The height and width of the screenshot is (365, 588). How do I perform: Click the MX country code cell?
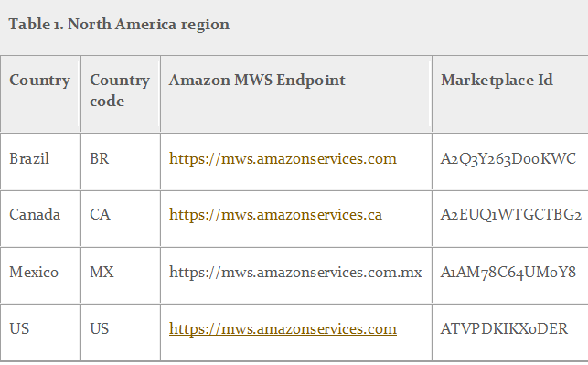(x=102, y=272)
